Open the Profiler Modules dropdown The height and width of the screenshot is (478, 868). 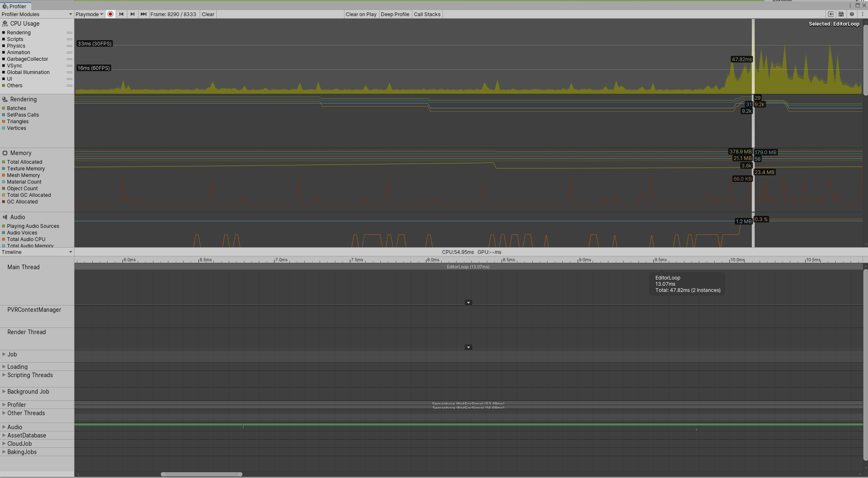tap(36, 14)
